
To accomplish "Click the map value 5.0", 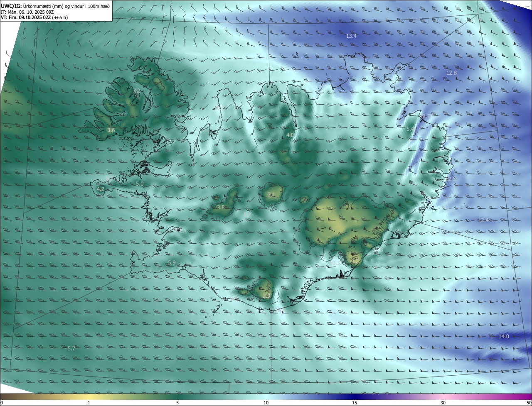I will [140, 183].
